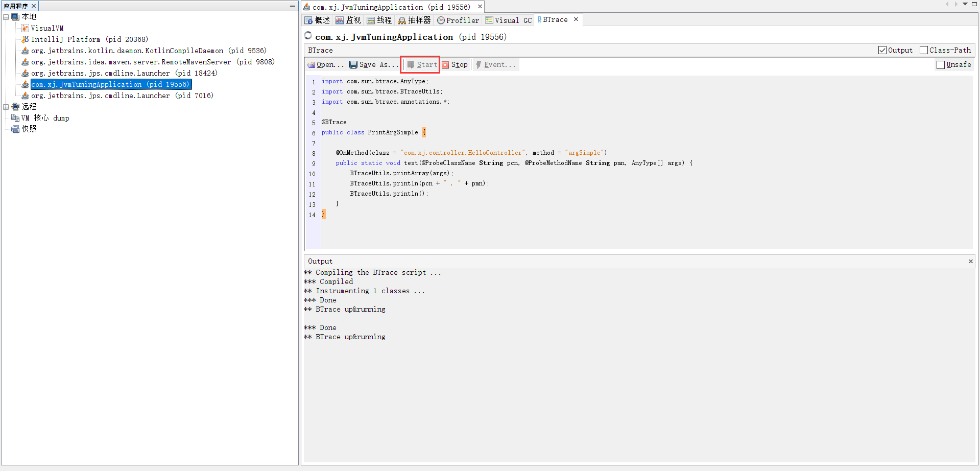Click the IntelliJ Platform icon in tree
This screenshot has width=980, height=471.
(x=25, y=39)
